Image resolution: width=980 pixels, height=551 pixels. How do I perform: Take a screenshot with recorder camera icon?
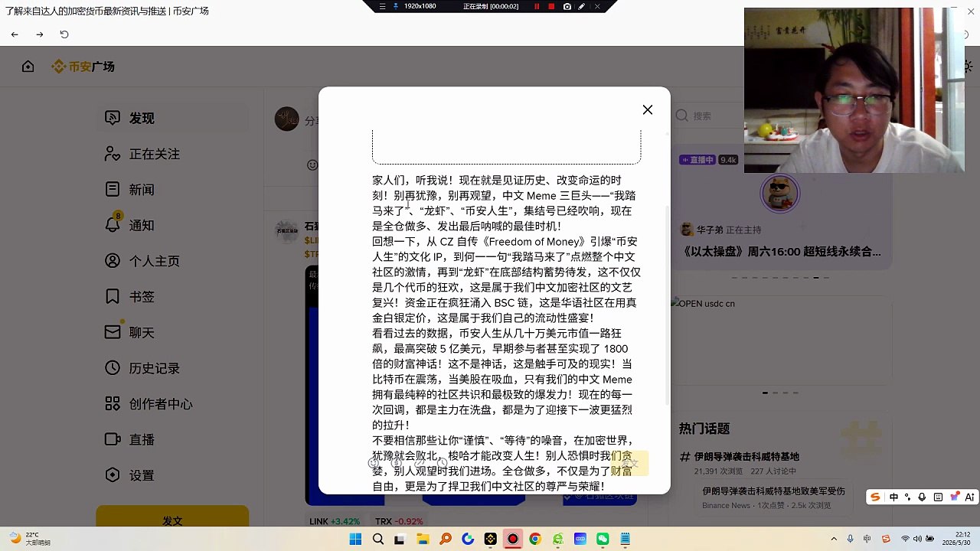[567, 6]
